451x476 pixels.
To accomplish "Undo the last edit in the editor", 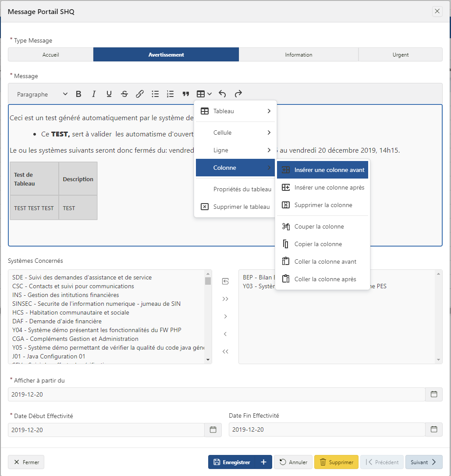I will 222,93.
